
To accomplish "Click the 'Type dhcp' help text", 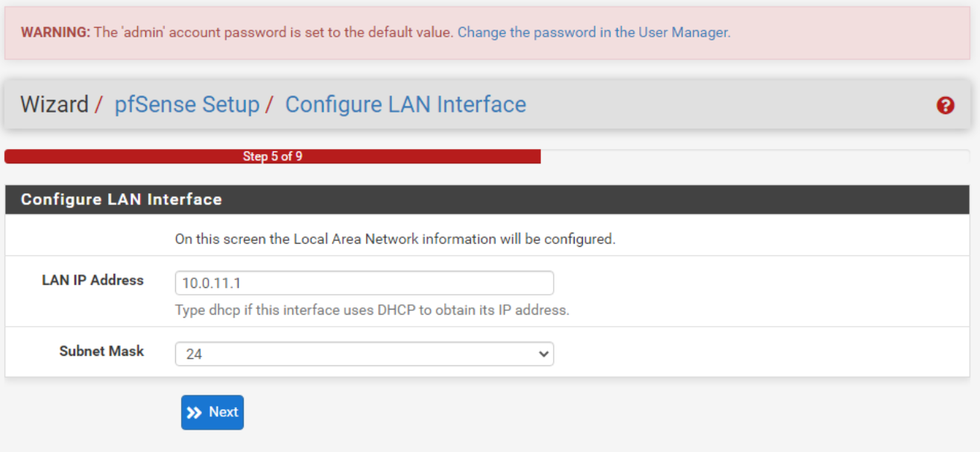I will coord(371,310).
